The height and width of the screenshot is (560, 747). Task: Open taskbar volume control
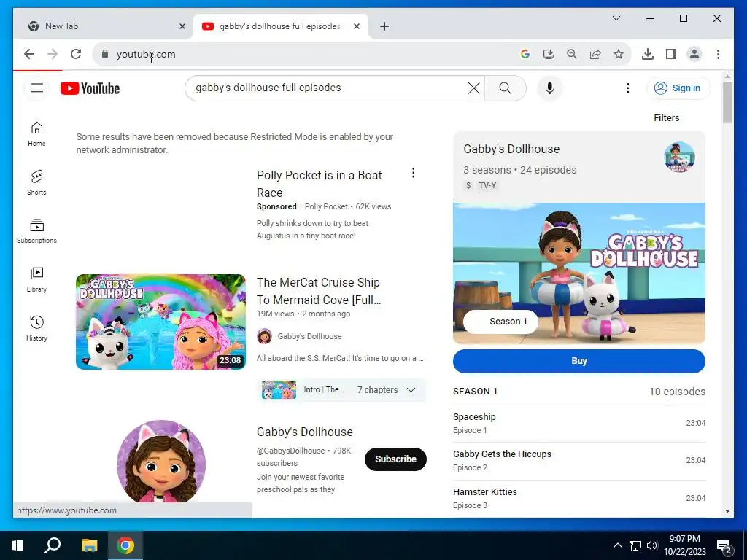point(652,545)
